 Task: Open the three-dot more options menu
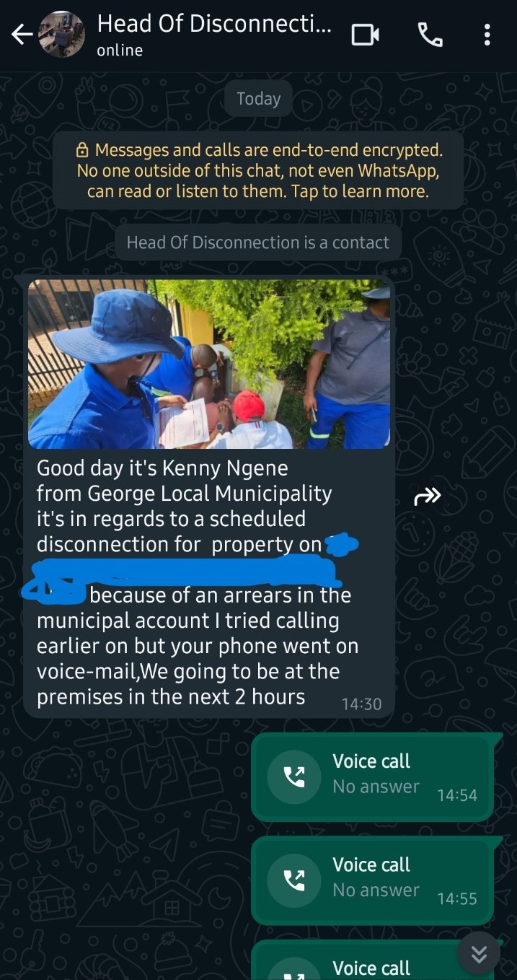point(487,35)
